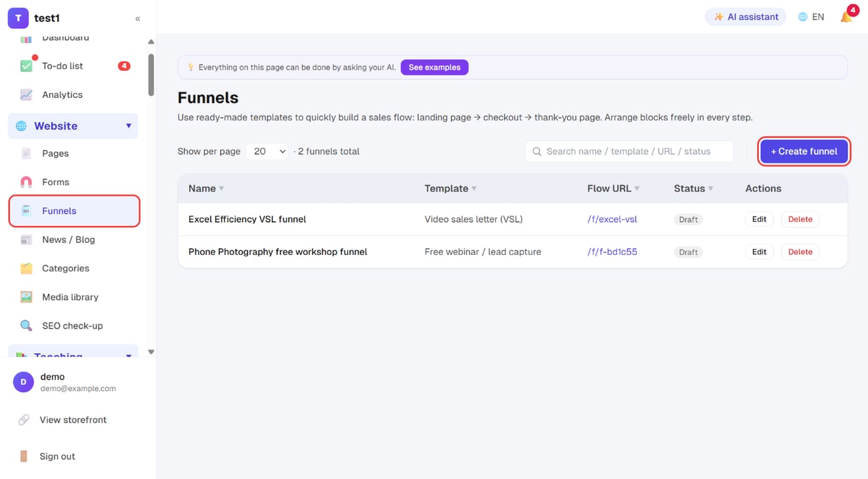The image size is (868, 479).
Task: Open the To-do list menu item
Action: [74, 66]
